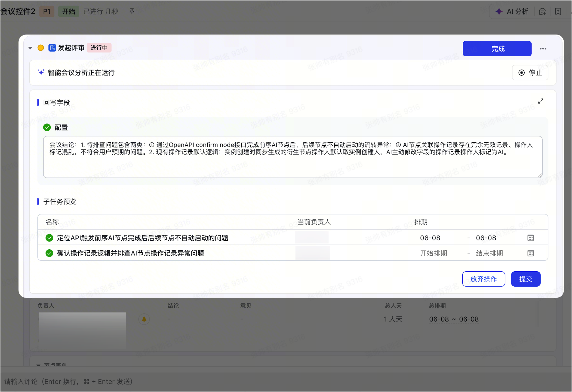Click the blue document icon for 发起评审
This screenshot has width=572, height=392.
(52, 48)
